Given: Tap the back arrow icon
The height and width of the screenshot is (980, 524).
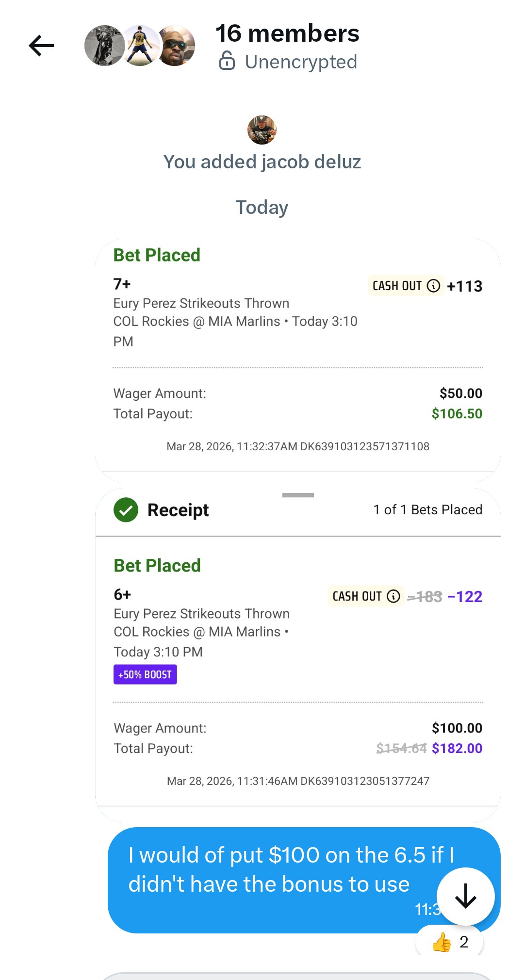Looking at the screenshot, I should [x=41, y=46].
